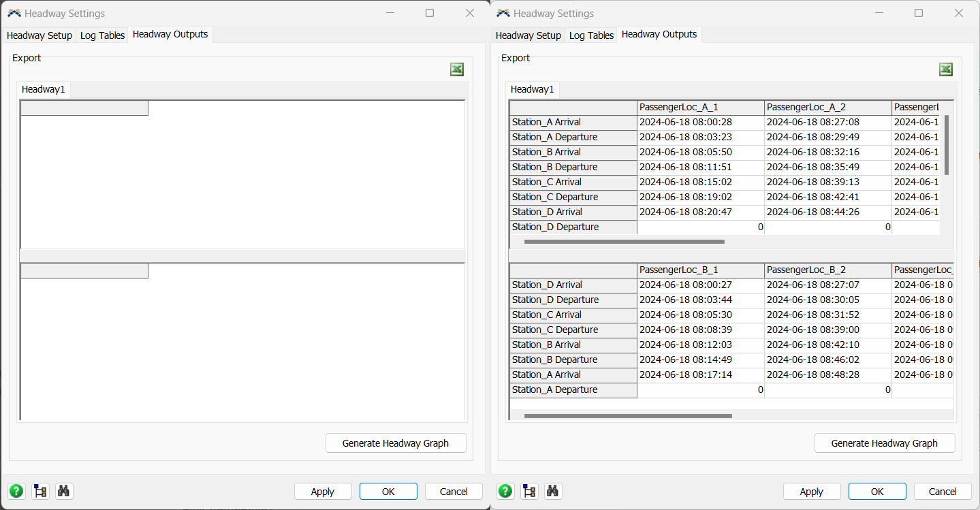
Task: Open the Log Tables tab in right window
Action: [x=590, y=35]
